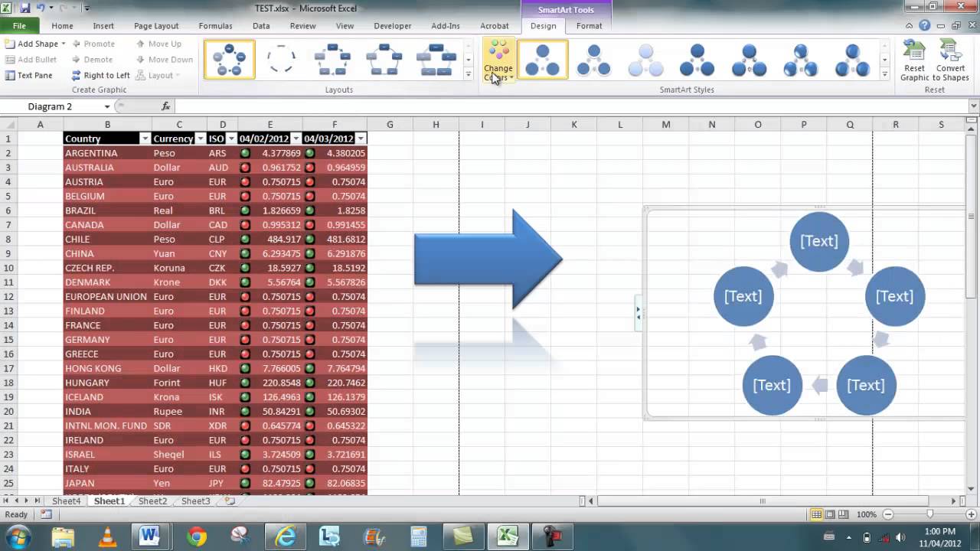Viewport: 980px width, 551px height.
Task: Minimize the ribbon with the caret icon
Action: pos(910,25)
